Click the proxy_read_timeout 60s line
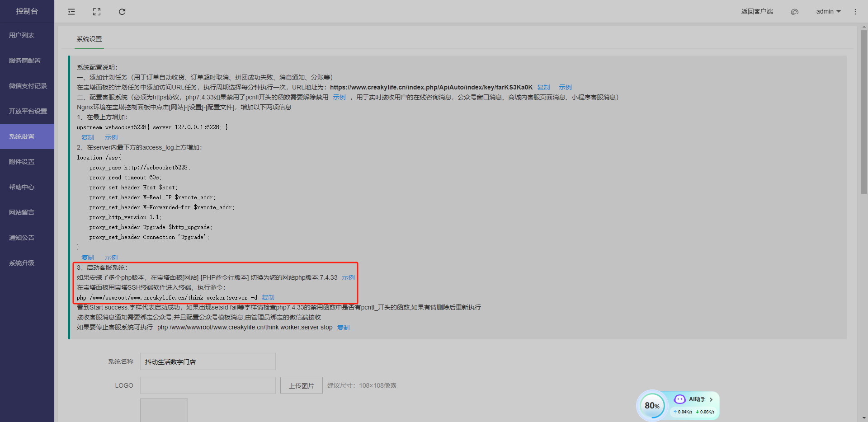 pyautogui.click(x=125, y=178)
